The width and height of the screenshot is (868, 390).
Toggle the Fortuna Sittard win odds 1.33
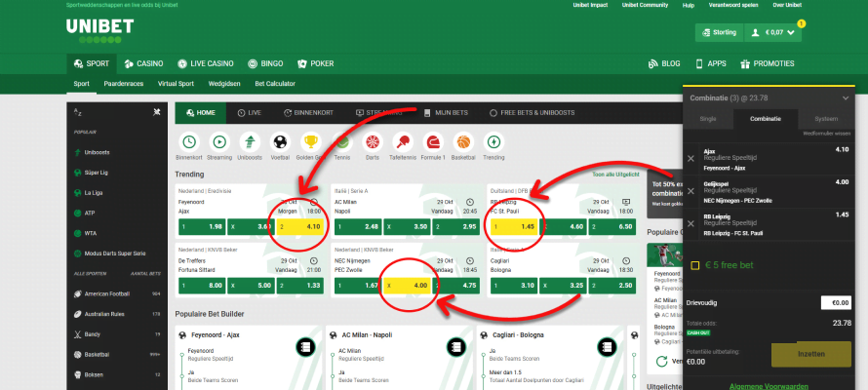(x=299, y=286)
